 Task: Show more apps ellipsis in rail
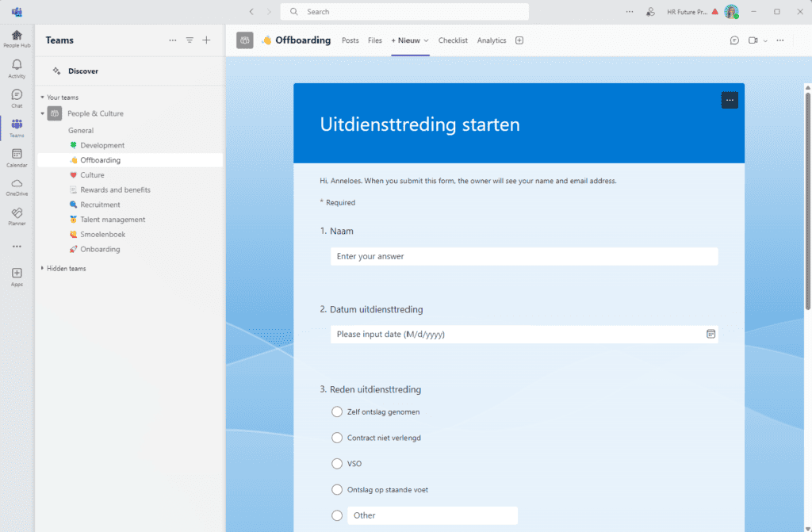(x=17, y=247)
